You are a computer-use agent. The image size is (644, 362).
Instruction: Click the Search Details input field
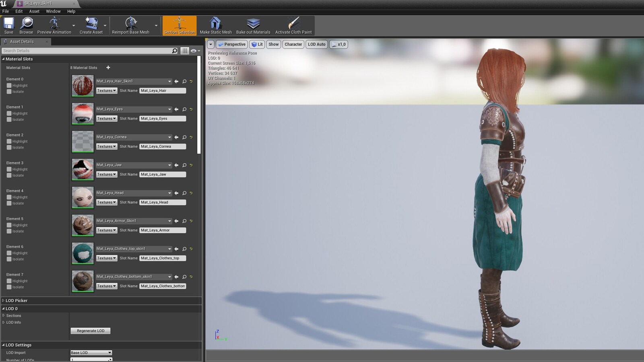click(x=87, y=51)
